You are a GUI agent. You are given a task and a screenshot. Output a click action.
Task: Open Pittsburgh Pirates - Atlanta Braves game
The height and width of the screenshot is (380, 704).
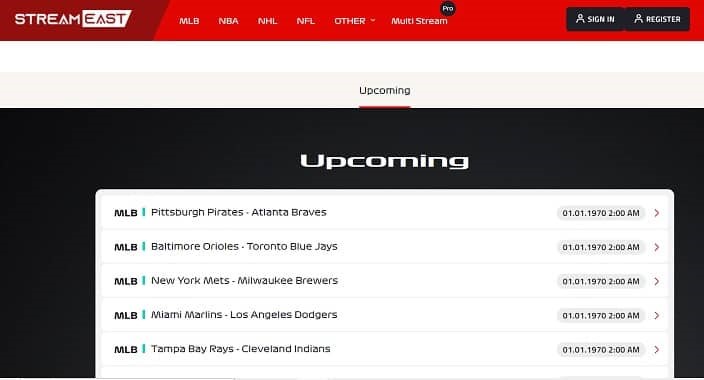(385, 213)
